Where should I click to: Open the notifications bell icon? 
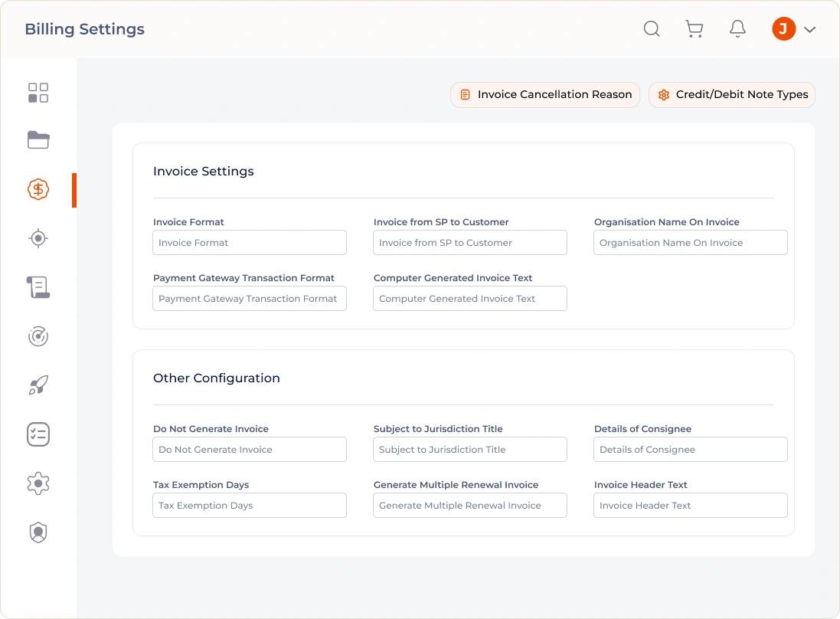(737, 29)
